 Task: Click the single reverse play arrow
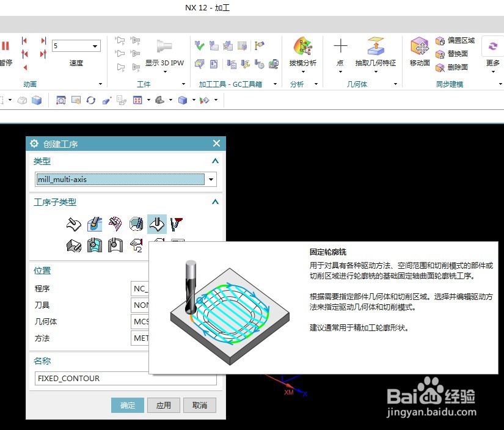[x=25, y=67]
